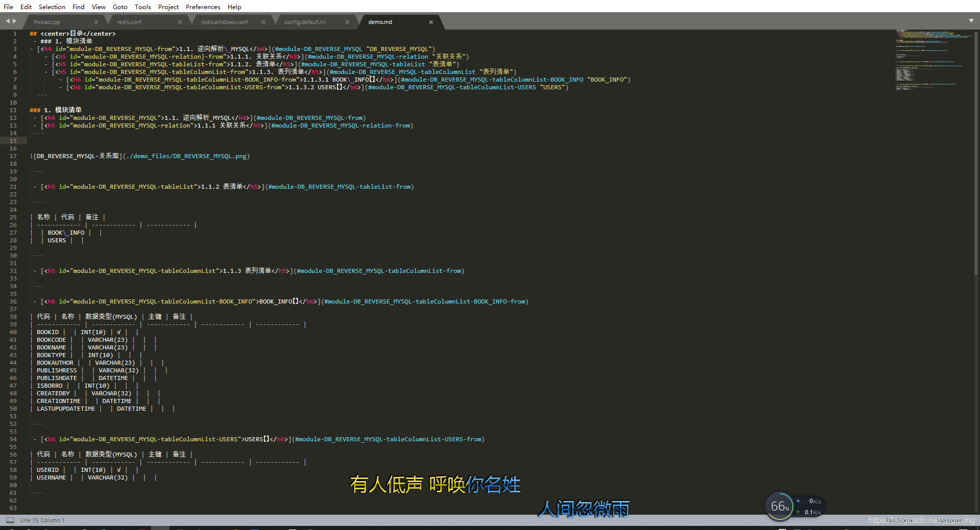Click the 'Line 15, Column 1' status text

pyautogui.click(x=42, y=520)
